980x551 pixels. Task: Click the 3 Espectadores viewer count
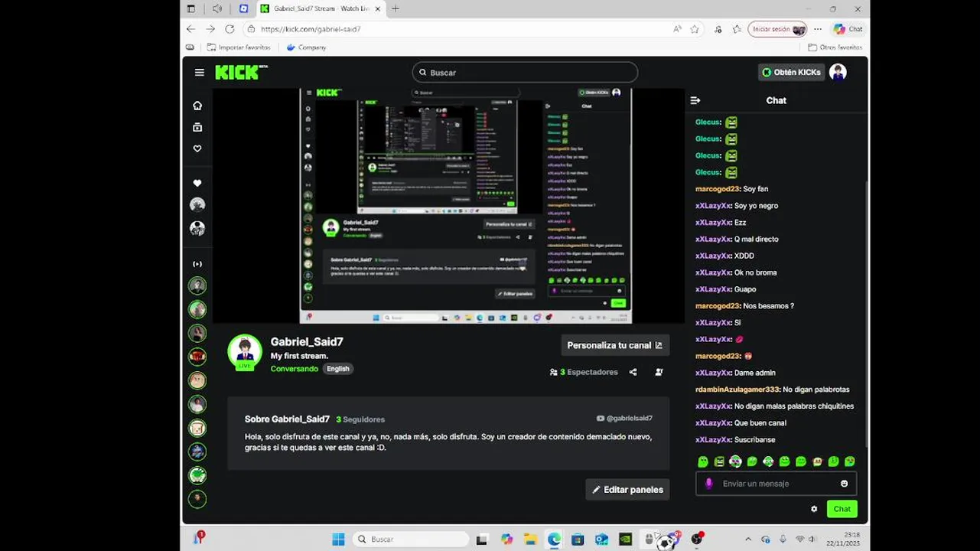click(x=584, y=372)
